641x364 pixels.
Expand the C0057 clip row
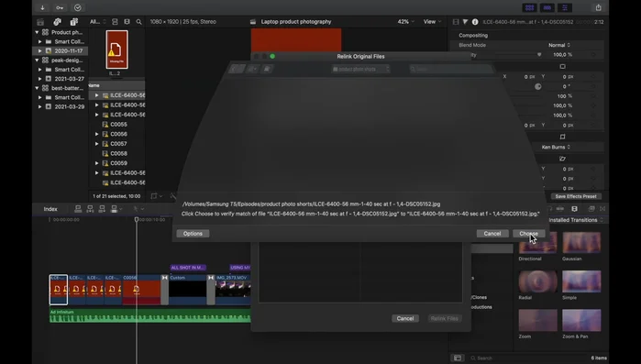coord(97,144)
